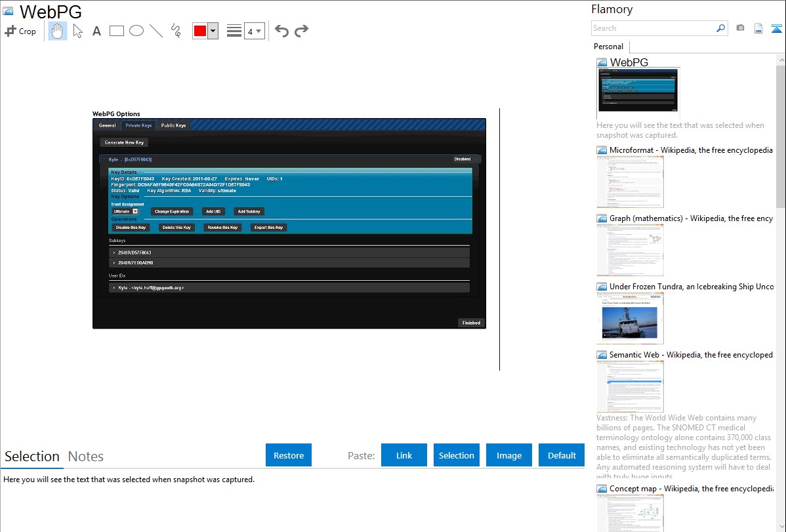This screenshot has width=786, height=532.
Task: Click the Finished button
Action: [x=471, y=323]
